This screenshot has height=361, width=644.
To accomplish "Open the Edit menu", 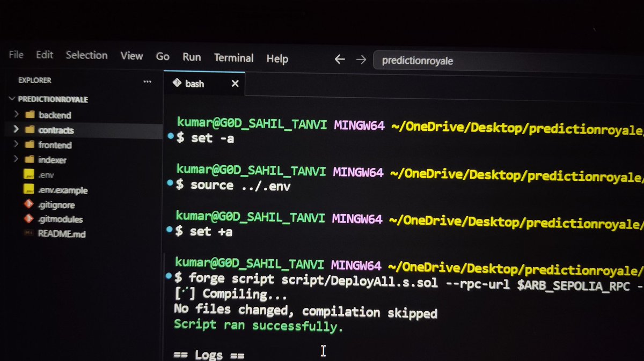I will click(45, 55).
